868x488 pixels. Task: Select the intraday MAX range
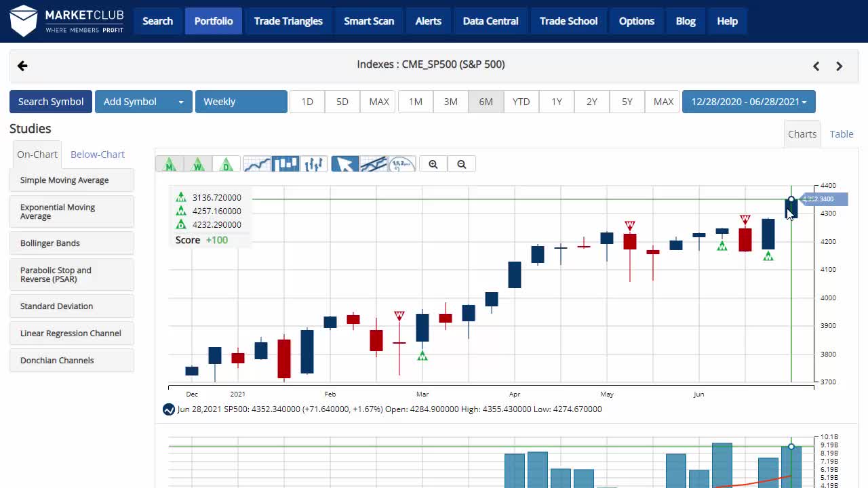coord(379,102)
